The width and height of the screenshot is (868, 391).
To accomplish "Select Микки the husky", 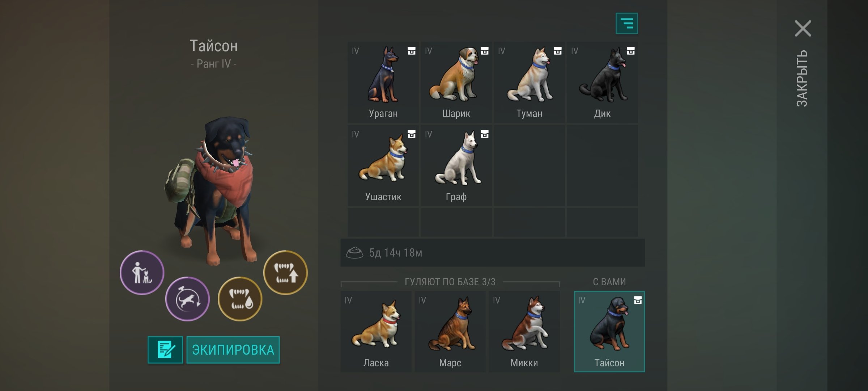I will (x=524, y=332).
